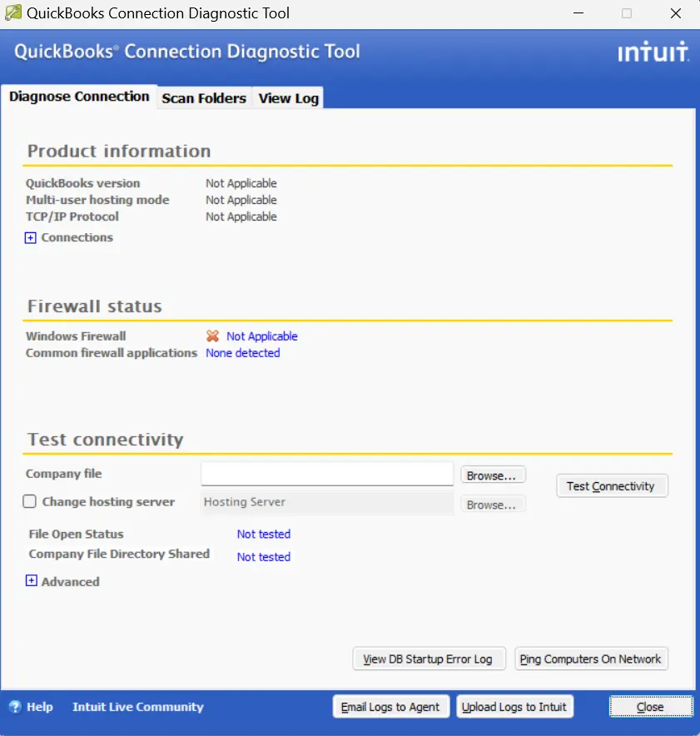The height and width of the screenshot is (736, 700).
Task: Click the QuickBooks tool icon in title bar
Action: coord(12,12)
